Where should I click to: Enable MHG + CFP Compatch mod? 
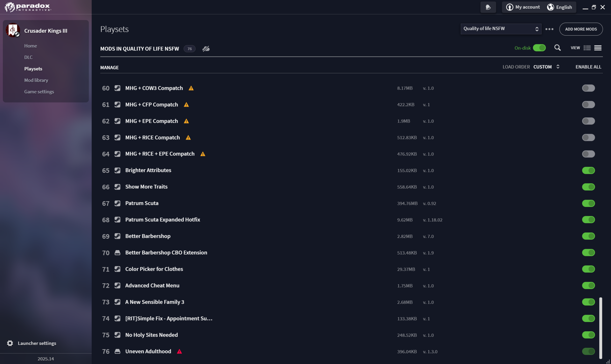[588, 105]
